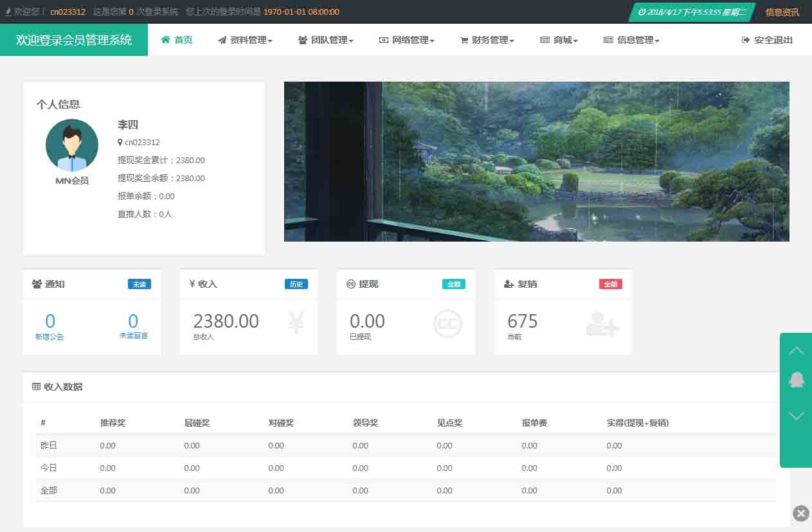Image resolution: width=812 pixels, height=532 pixels.
Task: Click the CC icon in 提现 card
Action: [448, 324]
